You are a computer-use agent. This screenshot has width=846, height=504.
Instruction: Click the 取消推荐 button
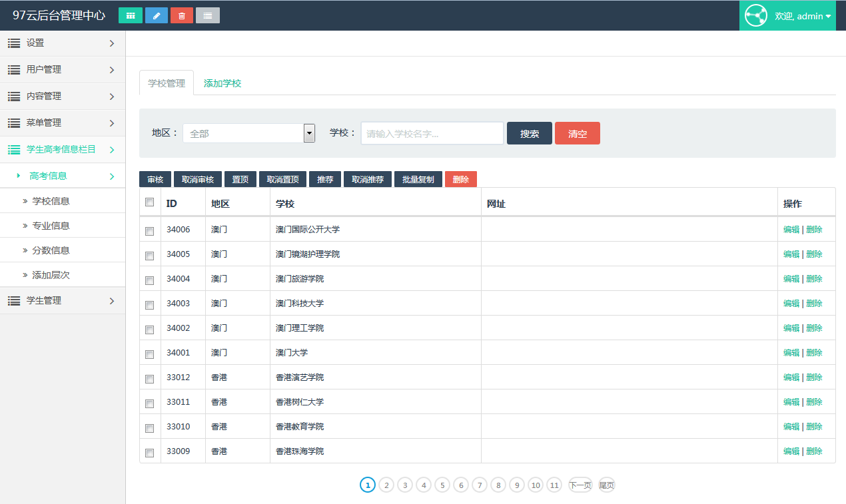tap(368, 179)
